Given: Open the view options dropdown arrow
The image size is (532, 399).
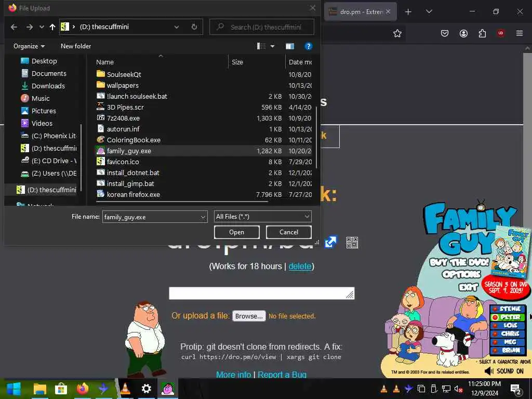Looking at the screenshot, I should [x=272, y=46].
